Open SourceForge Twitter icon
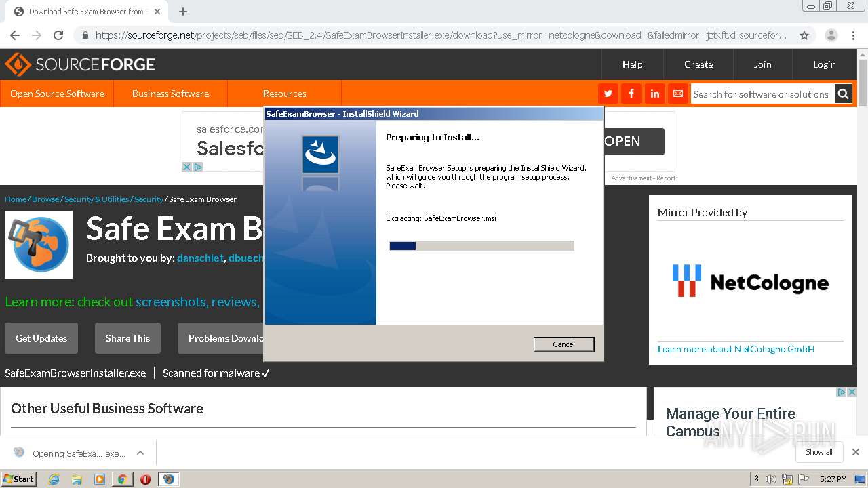Image resolution: width=868 pixels, height=488 pixels. [x=608, y=94]
